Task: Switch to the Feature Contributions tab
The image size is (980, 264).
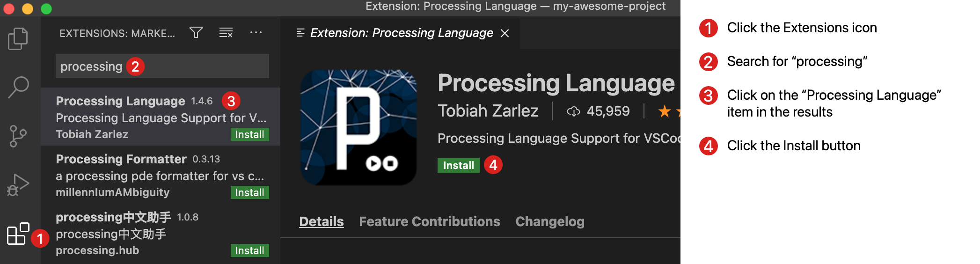Action: pyautogui.click(x=429, y=221)
